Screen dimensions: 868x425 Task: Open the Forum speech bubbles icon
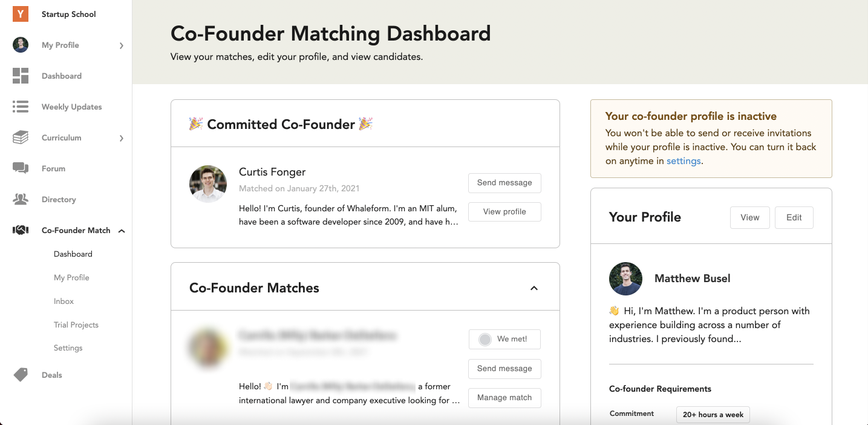(x=20, y=168)
